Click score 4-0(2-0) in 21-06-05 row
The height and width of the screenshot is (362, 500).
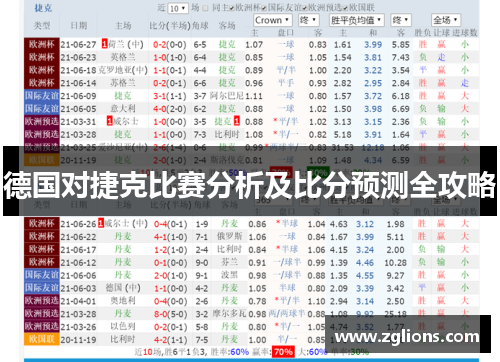(170, 109)
